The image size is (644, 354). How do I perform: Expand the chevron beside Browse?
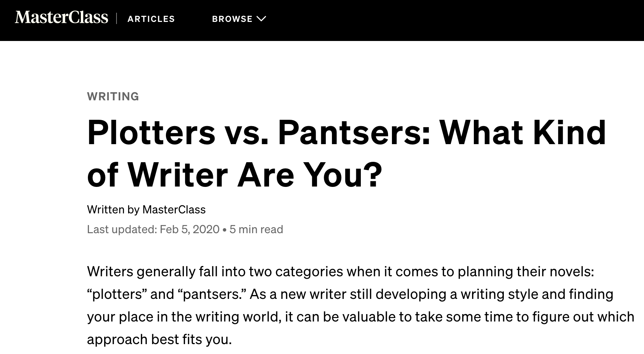coord(261,19)
